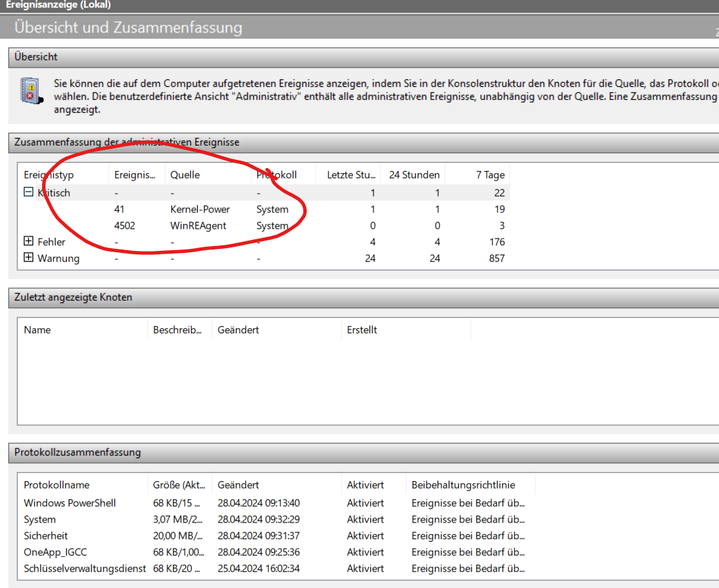Viewport: 719px width, 588px height.
Task: Select the WinREAgent event 4502 row
Action: [x=263, y=225]
